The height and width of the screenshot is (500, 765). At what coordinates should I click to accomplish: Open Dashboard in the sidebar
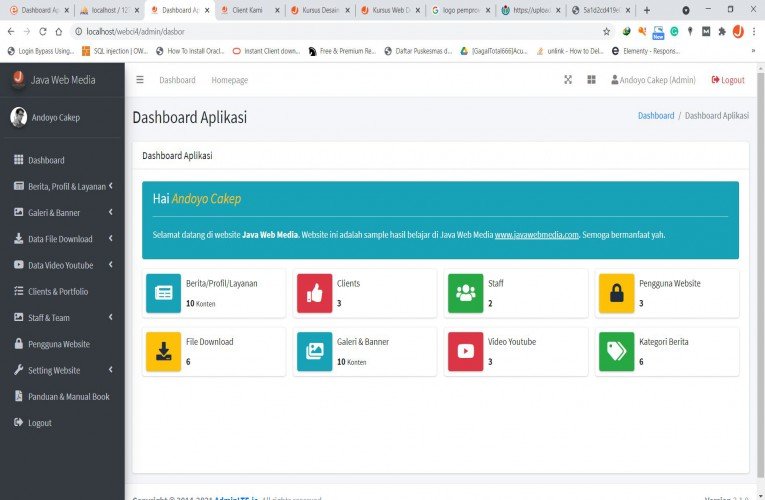(62, 160)
